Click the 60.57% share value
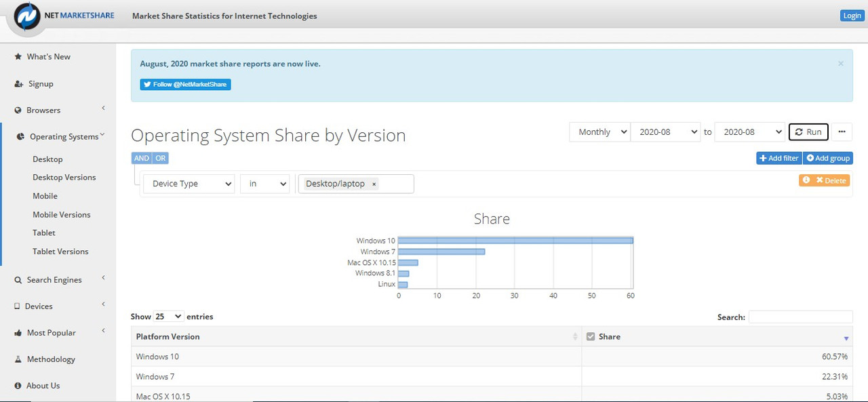868x402 pixels. click(835, 357)
